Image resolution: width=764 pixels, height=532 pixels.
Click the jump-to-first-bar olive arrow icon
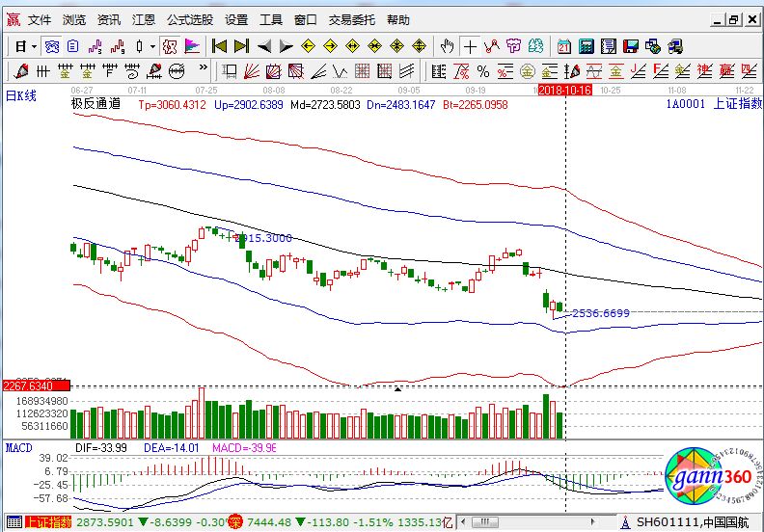pyautogui.click(x=219, y=45)
